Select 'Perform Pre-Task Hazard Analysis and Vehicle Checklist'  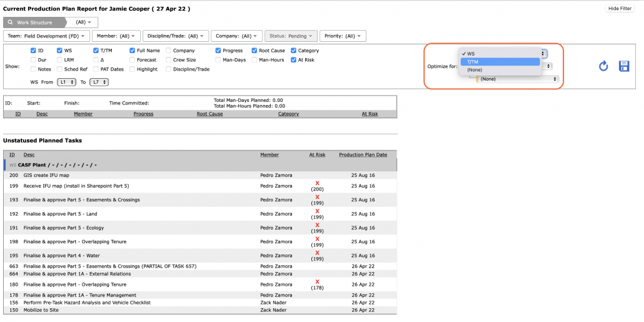point(87,302)
